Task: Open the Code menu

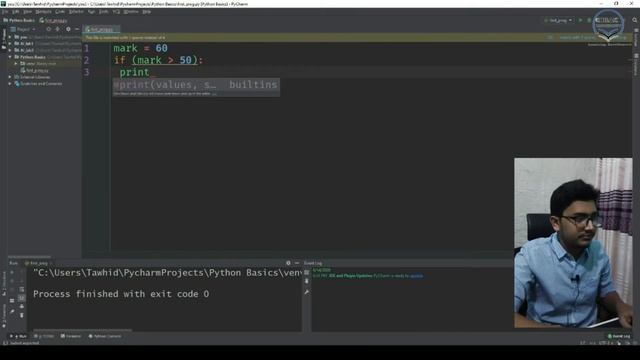Action: (60, 12)
